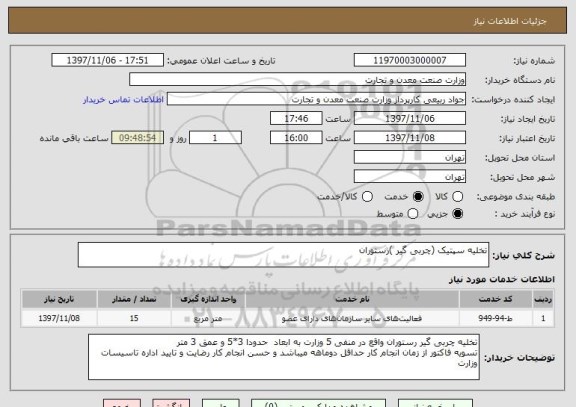The image size is (576, 407).
Task: Click the توضیحات خریدار label
Action: [x=519, y=357]
